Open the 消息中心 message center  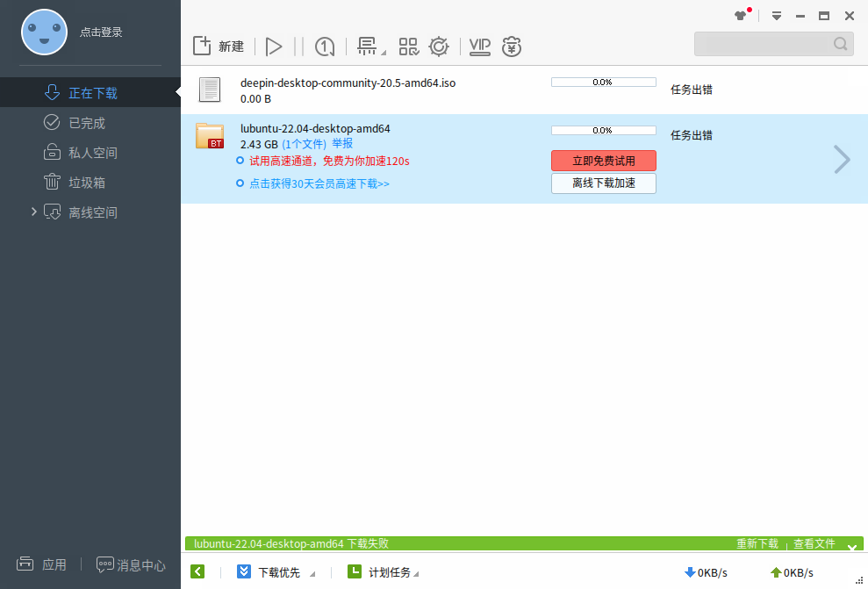pos(130,566)
